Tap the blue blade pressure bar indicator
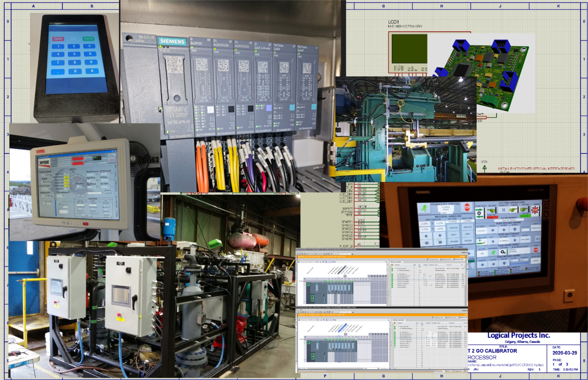The height and width of the screenshot is (380, 588). [520, 264]
